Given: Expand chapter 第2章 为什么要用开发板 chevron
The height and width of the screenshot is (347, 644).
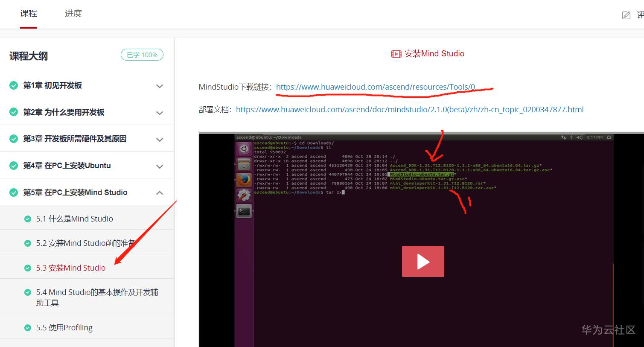Looking at the screenshot, I should click(160, 113).
